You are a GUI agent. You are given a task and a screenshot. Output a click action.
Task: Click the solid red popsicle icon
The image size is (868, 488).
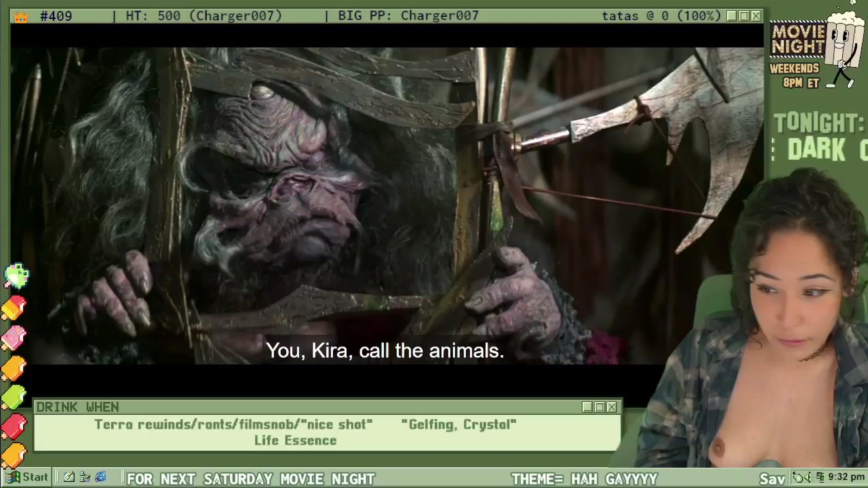tap(14, 427)
